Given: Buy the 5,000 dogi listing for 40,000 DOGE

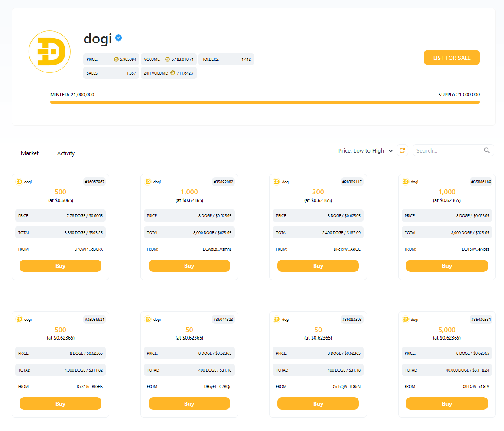Looking at the screenshot, I should [447, 404].
